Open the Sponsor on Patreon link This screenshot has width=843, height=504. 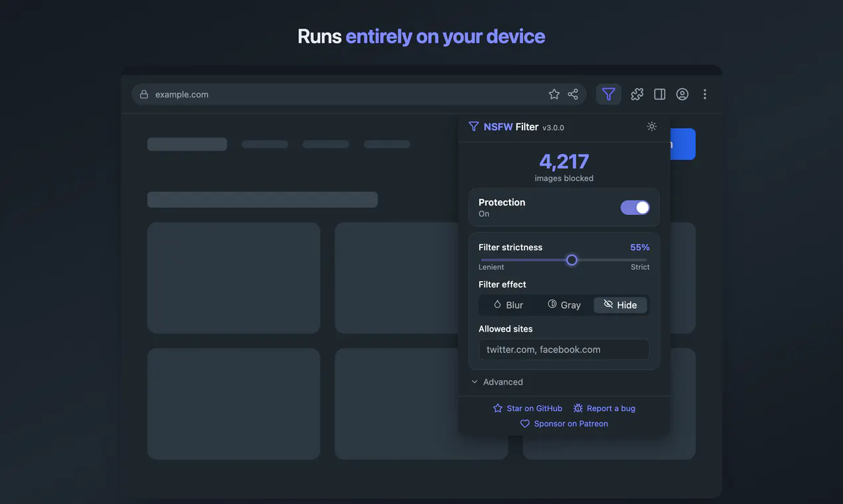tap(564, 424)
